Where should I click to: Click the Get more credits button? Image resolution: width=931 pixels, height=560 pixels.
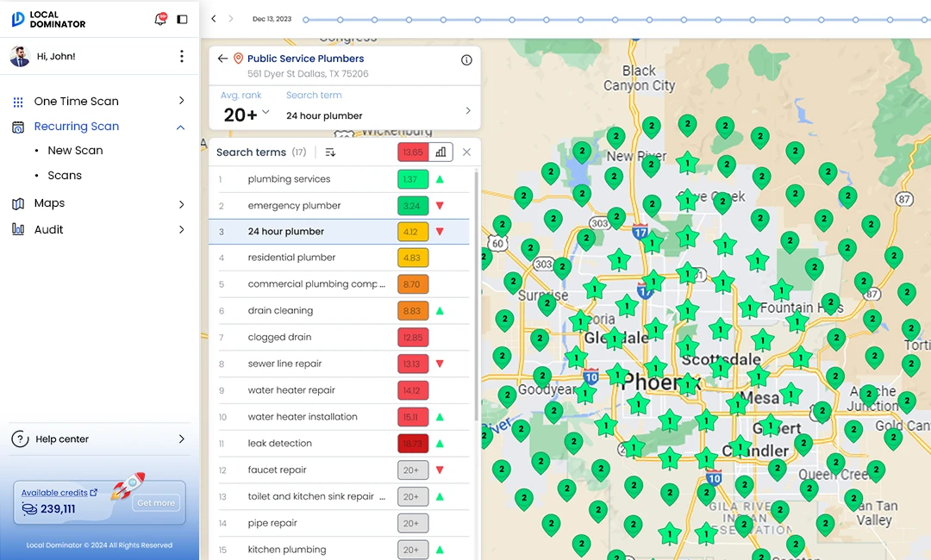coord(155,503)
